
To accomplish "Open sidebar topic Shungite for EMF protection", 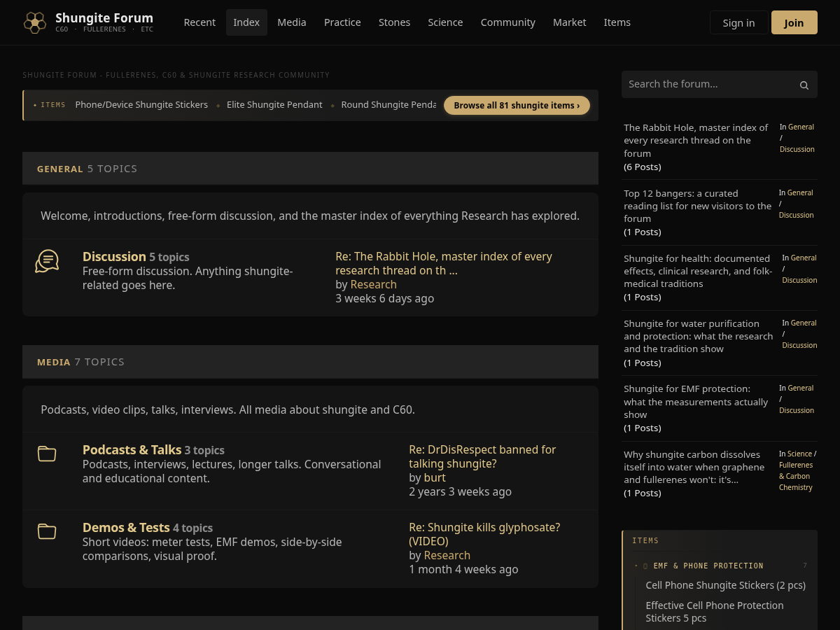I will click(x=696, y=402).
